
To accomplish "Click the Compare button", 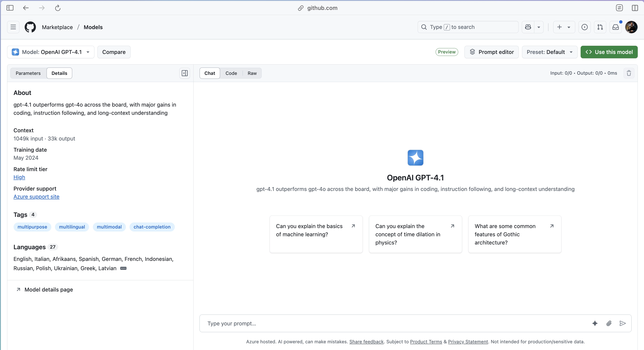I will 114,52.
